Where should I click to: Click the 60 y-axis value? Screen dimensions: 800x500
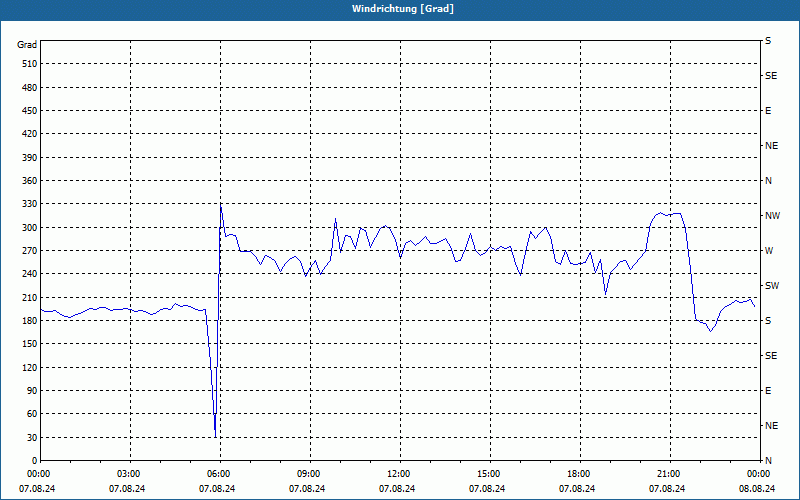[32, 414]
